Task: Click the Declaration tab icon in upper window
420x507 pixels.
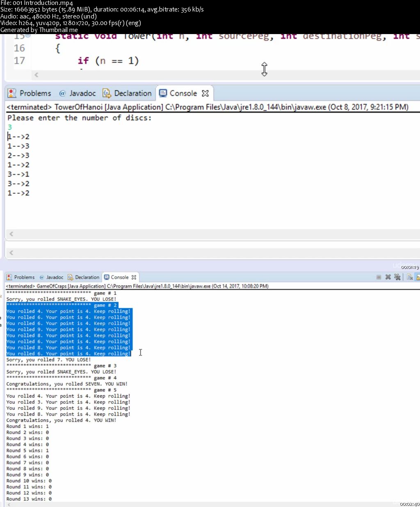Action: click(x=107, y=93)
